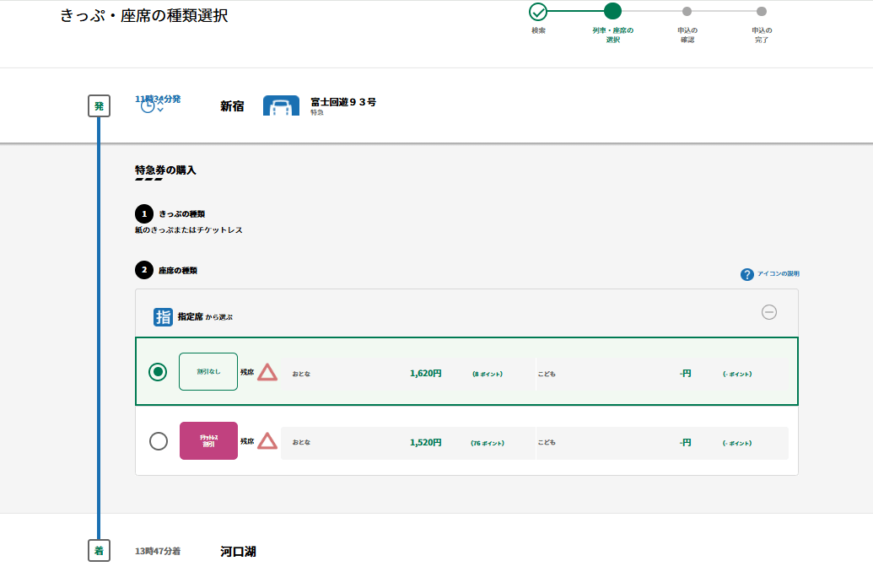Click the 残席 triangle in チケットレス割引 row
Screen dimensions: 873x588
click(x=267, y=441)
